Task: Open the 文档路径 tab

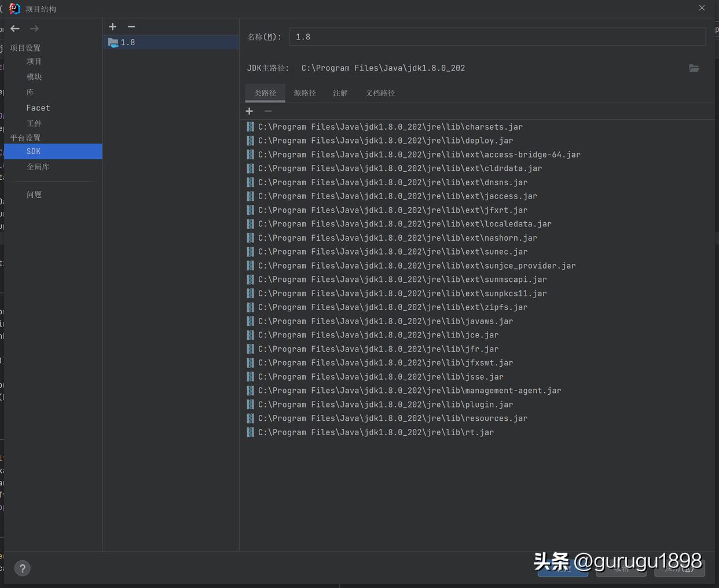Action: (380, 93)
